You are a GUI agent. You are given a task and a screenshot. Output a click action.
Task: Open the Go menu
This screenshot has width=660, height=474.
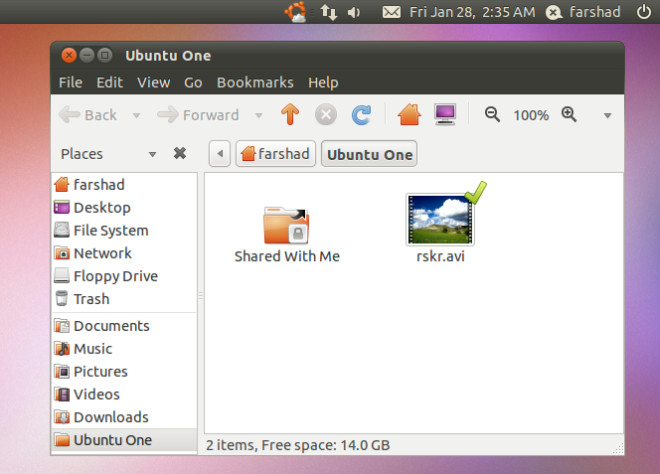pyautogui.click(x=193, y=83)
